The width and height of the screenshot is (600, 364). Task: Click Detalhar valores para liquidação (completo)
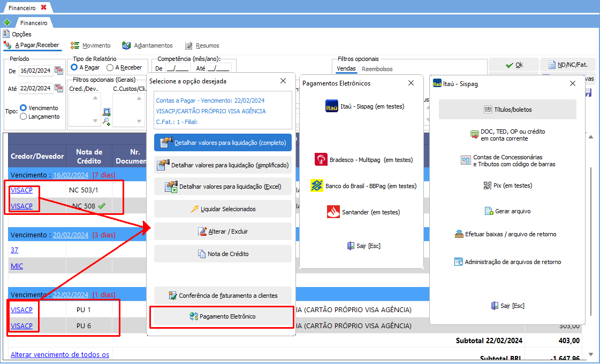(223, 143)
